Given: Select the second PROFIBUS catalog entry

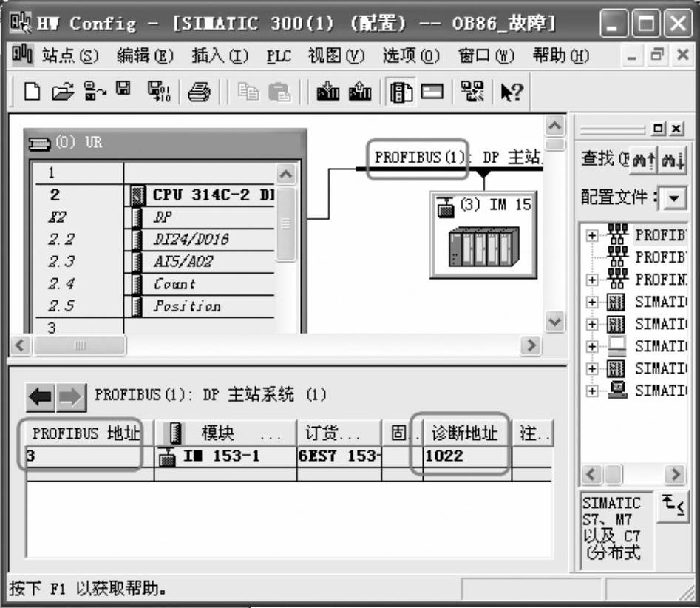Looking at the screenshot, I should tap(661, 257).
